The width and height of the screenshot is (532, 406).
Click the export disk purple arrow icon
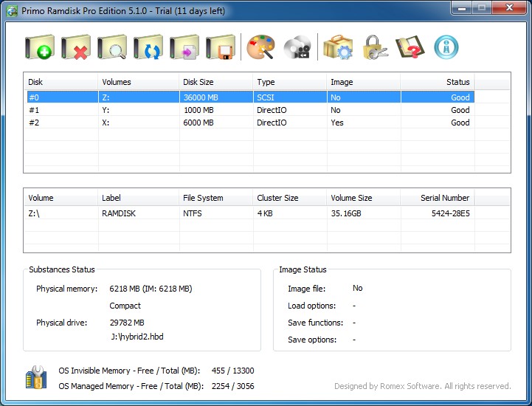tap(184, 47)
